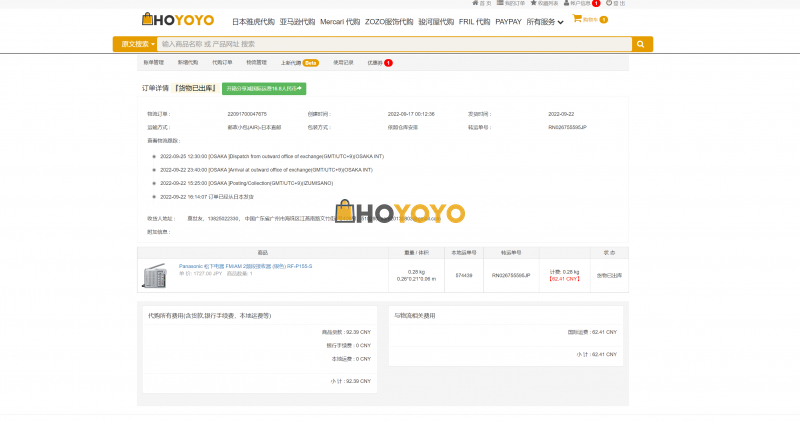Screen dimensions: 800x422
Task: Click item cost 92.39 CNY line
Action: (346, 332)
